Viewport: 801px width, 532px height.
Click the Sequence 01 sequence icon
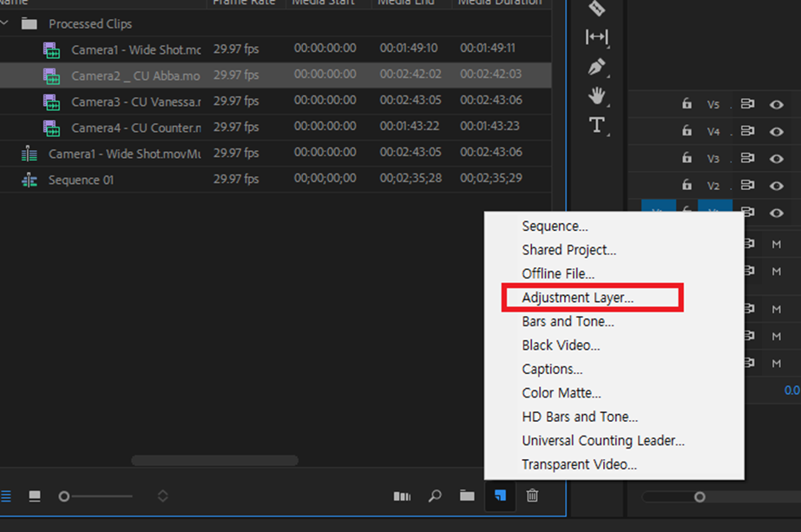(30, 180)
